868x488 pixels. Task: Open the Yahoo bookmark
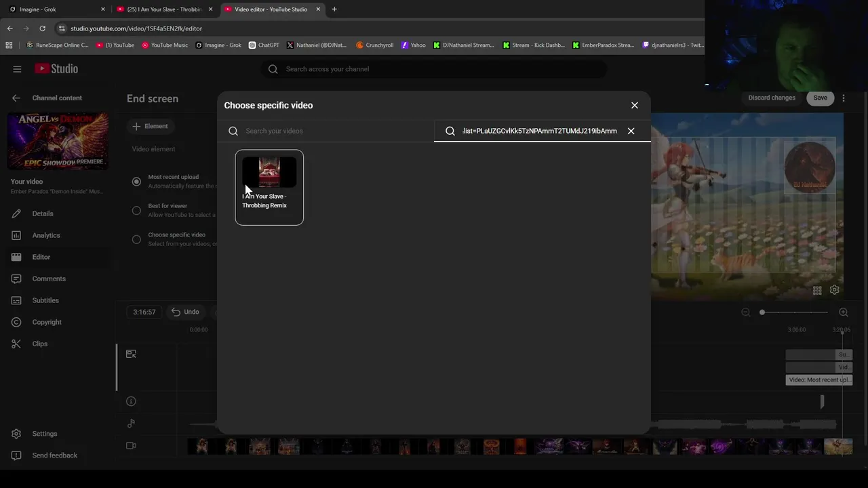pyautogui.click(x=414, y=45)
